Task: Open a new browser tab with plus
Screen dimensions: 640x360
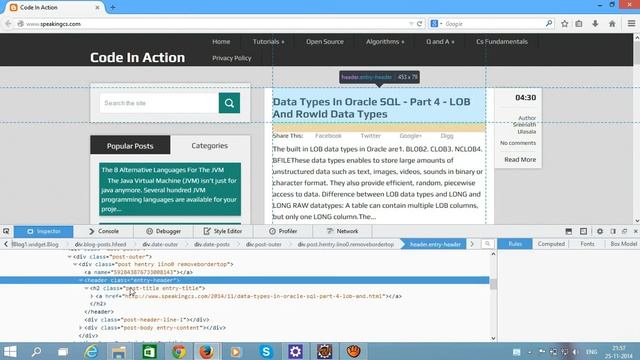Action: pos(113,7)
